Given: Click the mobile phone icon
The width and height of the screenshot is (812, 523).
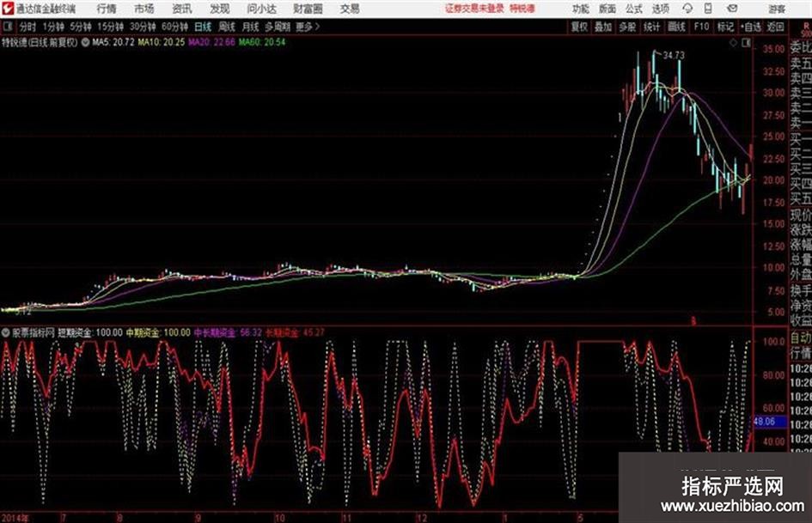Looking at the screenshot, I should pos(708,9).
